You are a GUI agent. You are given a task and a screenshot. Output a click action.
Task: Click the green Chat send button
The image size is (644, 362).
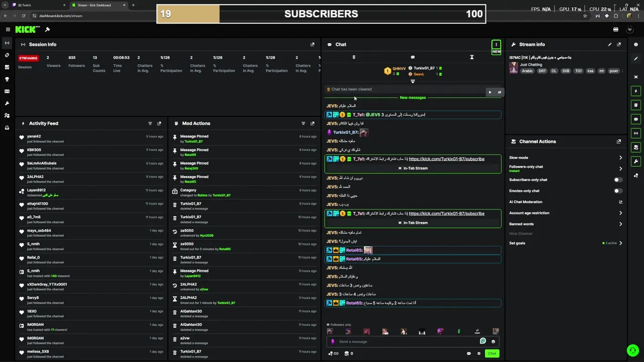tap(492, 353)
